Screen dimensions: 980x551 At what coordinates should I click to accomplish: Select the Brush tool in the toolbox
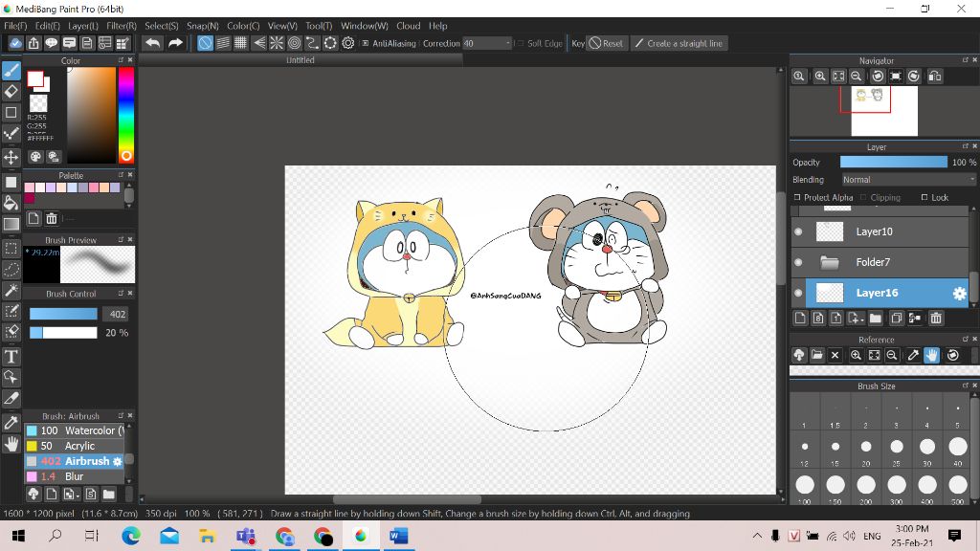click(x=11, y=70)
